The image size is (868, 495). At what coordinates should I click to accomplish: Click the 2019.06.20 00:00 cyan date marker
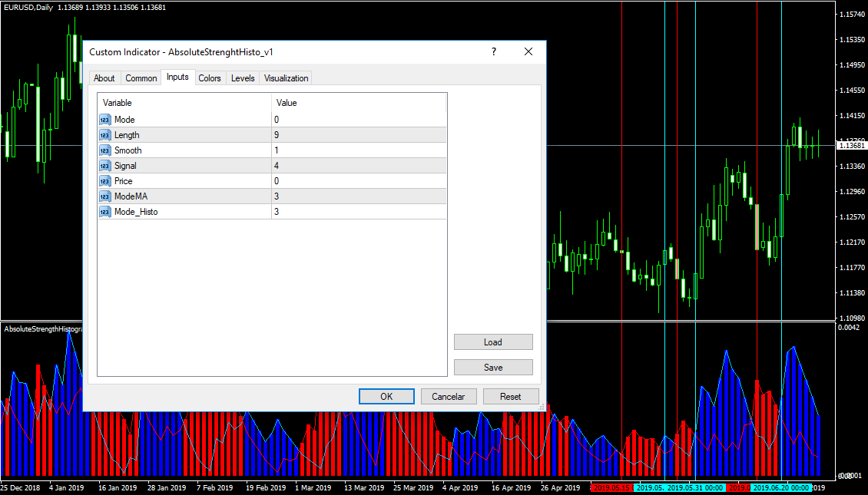[x=782, y=488]
